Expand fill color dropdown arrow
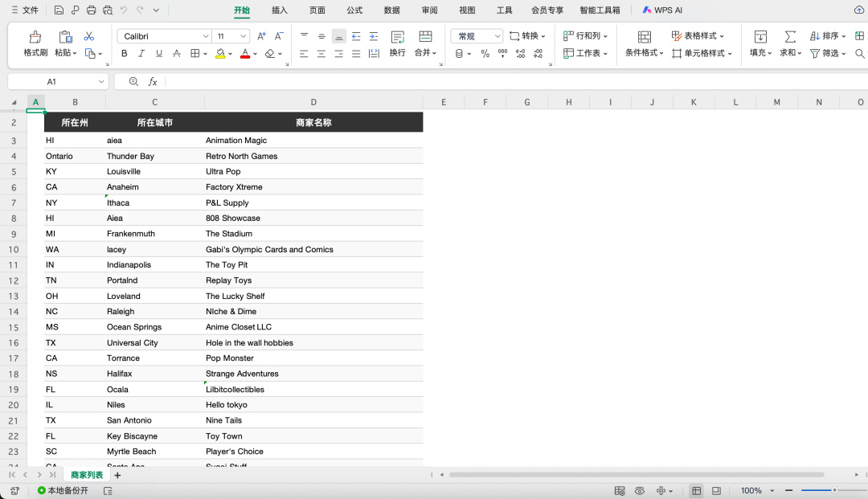The image size is (868, 499). click(x=230, y=54)
